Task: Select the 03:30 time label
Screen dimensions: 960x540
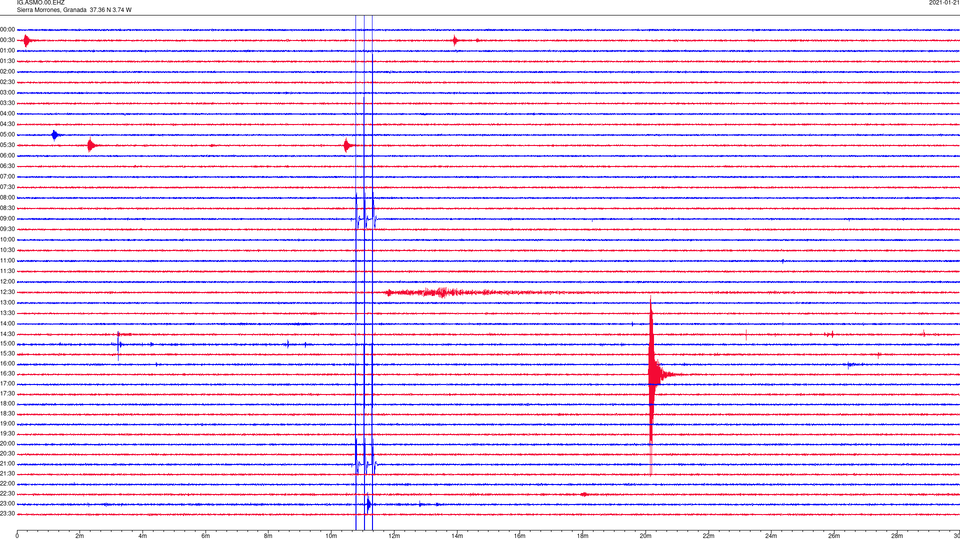Action: coord(7,103)
